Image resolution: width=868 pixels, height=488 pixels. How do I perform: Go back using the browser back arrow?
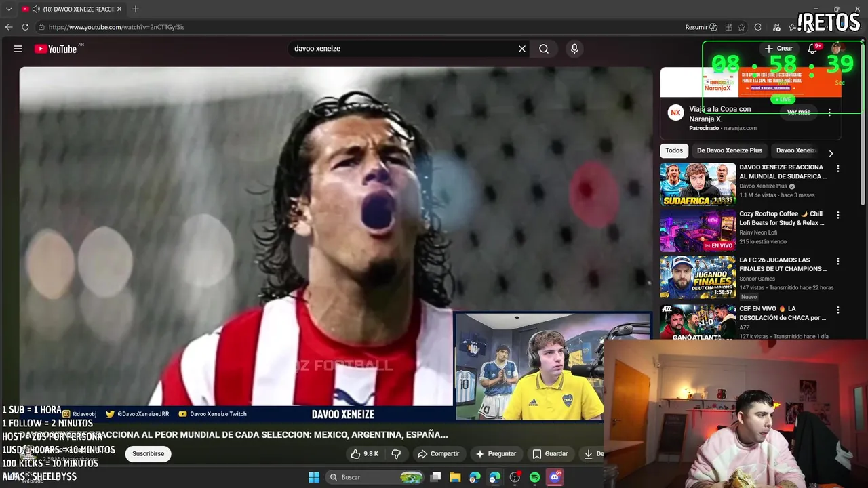9,27
